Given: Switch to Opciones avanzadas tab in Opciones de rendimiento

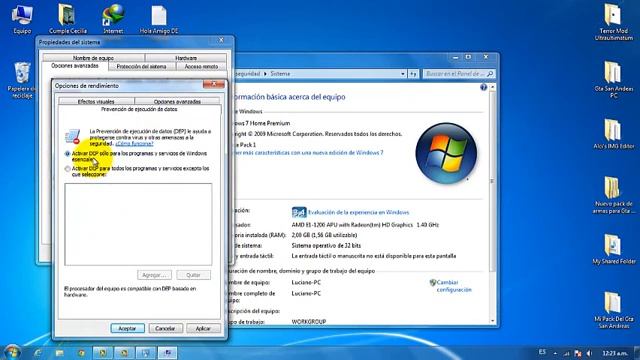Looking at the screenshot, I should click(177, 101).
